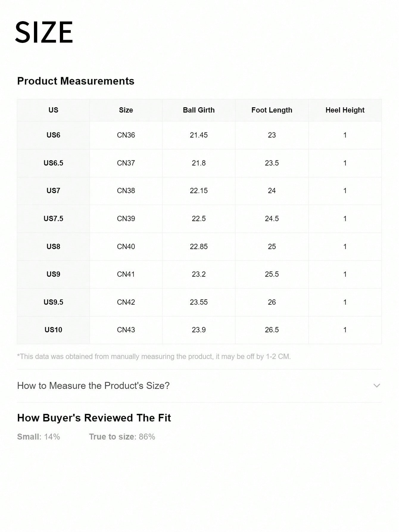The width and height of the screenshot is (399, 532).
Task: Click the US6.5 row label
Action: point(53,163)
